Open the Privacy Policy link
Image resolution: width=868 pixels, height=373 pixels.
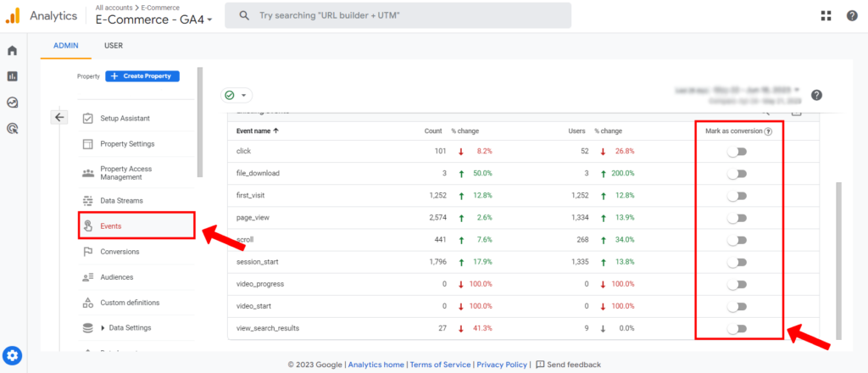click(x=503, y=365)
